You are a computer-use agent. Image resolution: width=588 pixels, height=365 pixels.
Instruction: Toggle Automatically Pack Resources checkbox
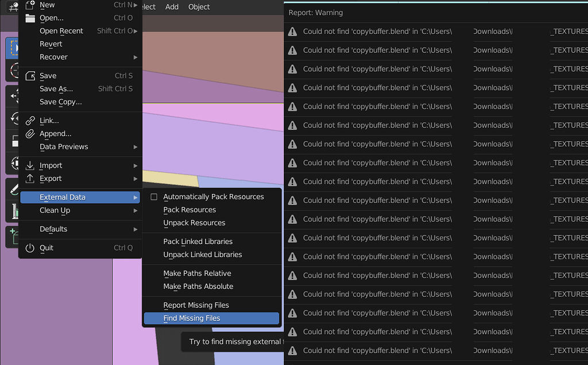154,197
